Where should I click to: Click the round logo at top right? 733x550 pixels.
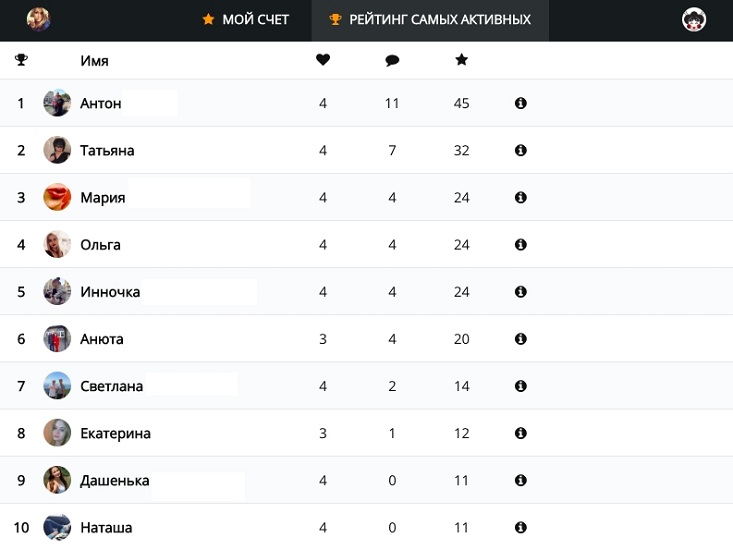(x=694, y=20)
